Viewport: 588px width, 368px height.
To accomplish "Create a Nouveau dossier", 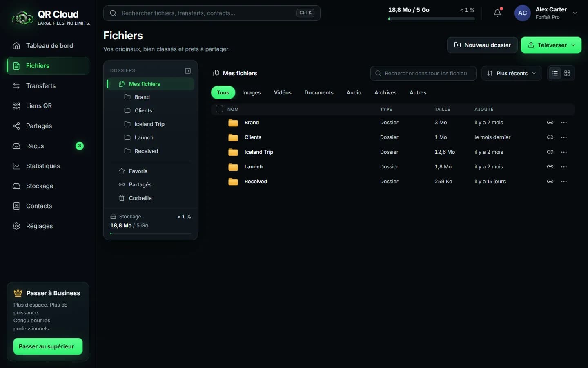I will [x=482, y=45].
